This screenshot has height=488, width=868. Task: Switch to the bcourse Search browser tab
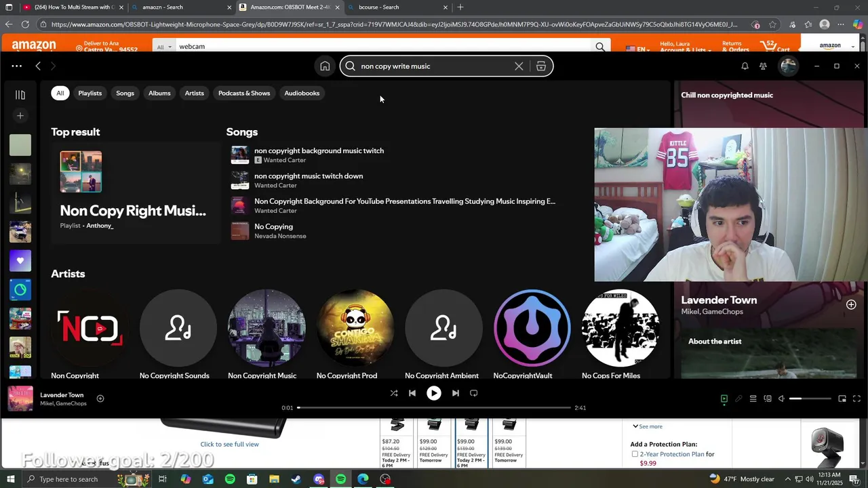tap(397, 7)
